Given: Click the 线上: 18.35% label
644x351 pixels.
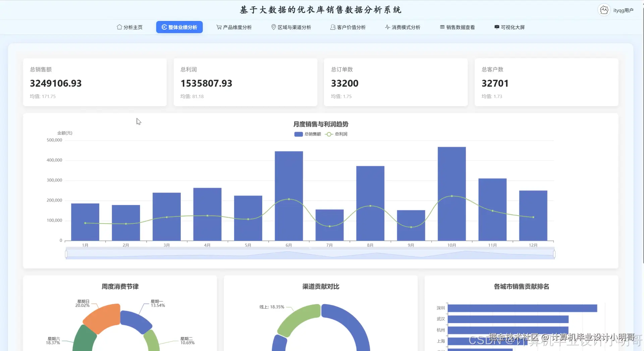Looking at the screenshot, I should (x=272, y=307).
